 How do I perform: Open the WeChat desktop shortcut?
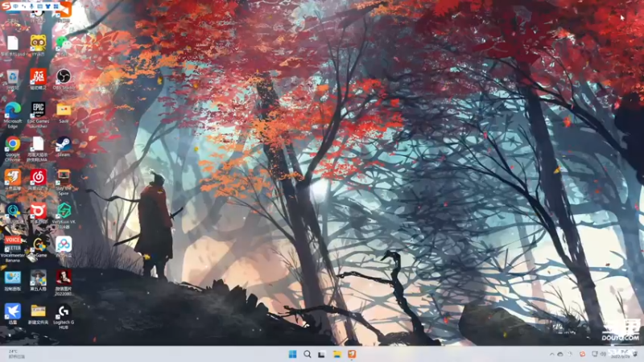64,43
